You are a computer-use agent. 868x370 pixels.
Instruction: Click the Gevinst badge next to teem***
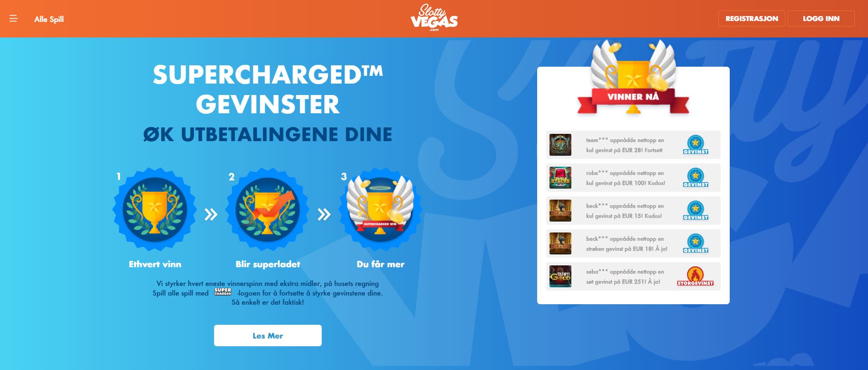(x=695, y=145)
